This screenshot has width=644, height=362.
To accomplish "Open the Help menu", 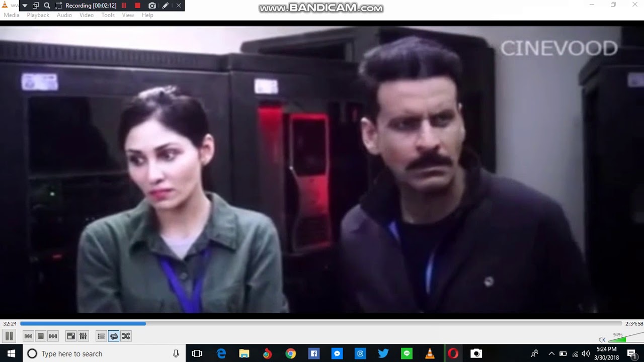I will pos(147,15).
